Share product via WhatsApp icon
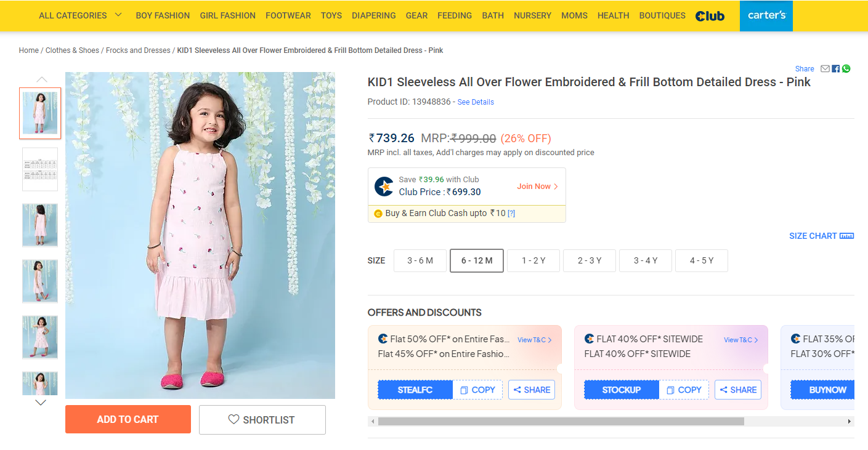868x450 pixels. 846,69
